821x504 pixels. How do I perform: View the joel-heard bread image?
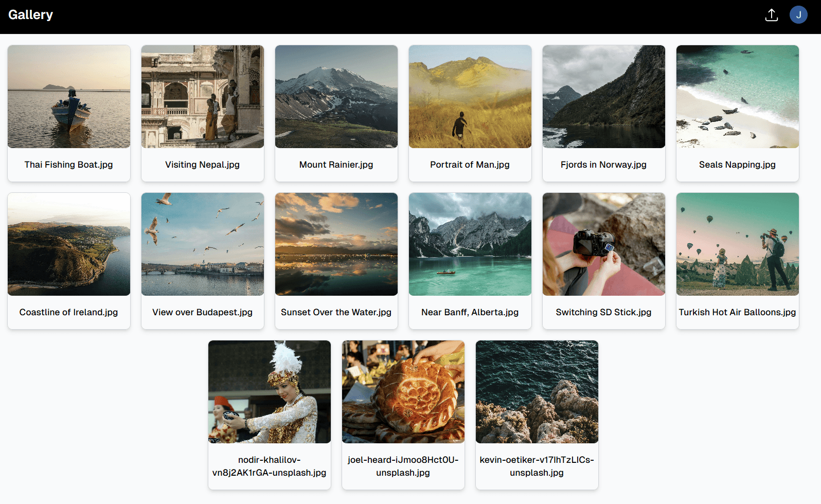pyautogui.click(x=403, y=392)
